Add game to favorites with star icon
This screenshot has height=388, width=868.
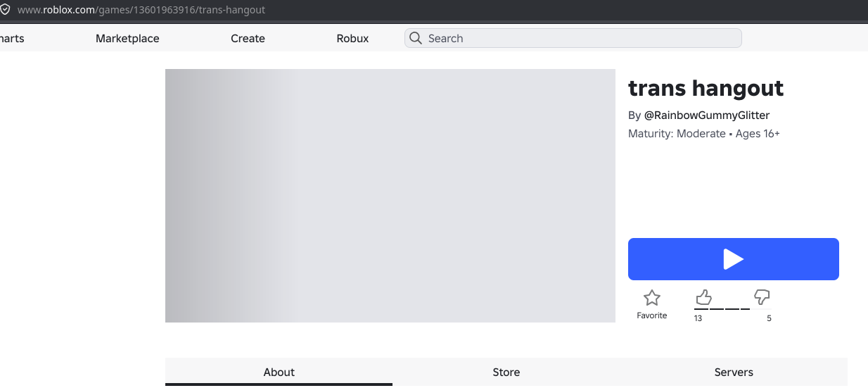tap(652, 298)
